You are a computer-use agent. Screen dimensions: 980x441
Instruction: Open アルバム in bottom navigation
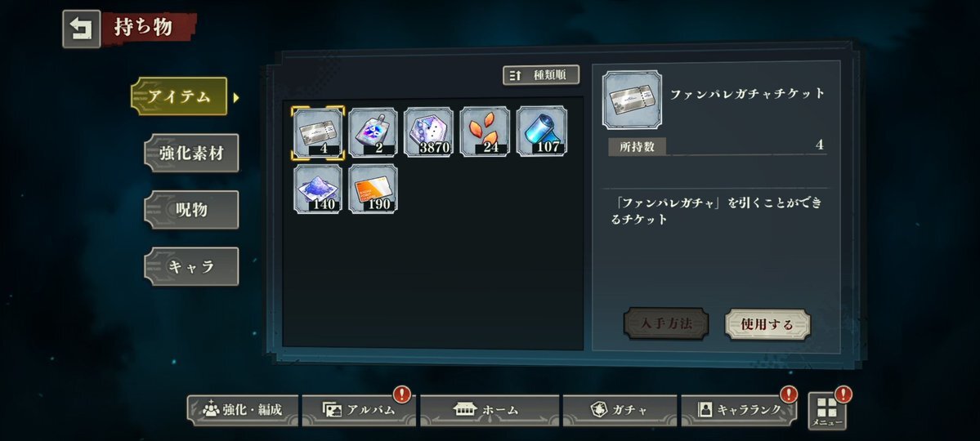click(x=359, y=411)
